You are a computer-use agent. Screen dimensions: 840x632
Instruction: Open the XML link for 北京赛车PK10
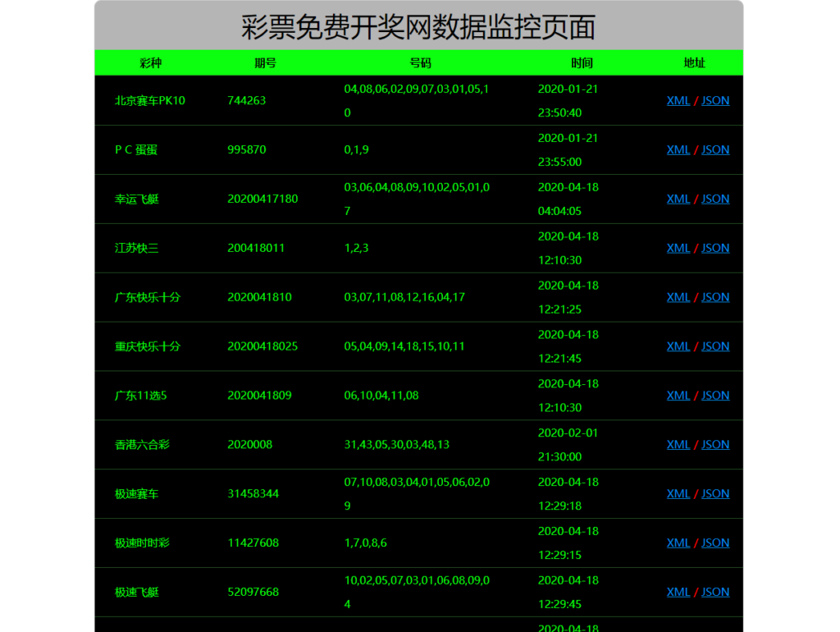pyautogui.click(x=678, y=100)
